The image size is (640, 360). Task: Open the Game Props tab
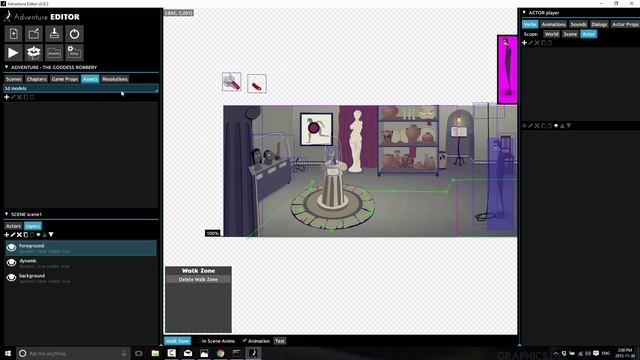tap(64, 79)
